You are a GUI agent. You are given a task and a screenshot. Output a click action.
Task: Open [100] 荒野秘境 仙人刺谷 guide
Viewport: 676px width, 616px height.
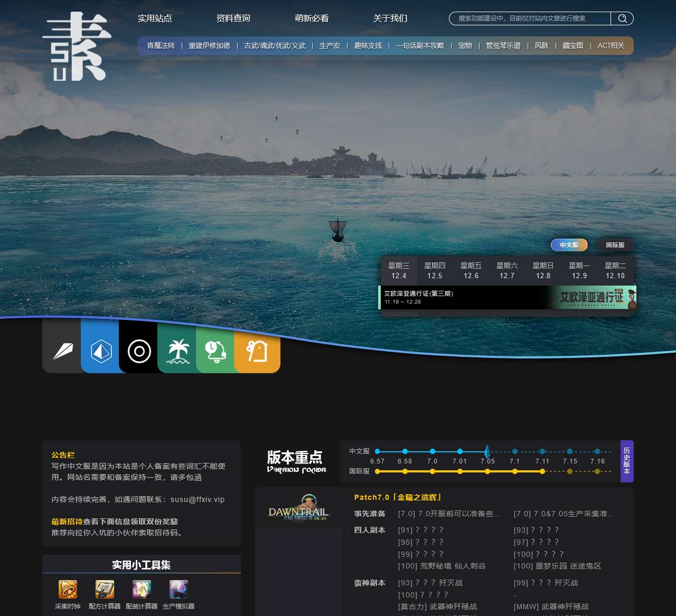(x=442, y=566)
